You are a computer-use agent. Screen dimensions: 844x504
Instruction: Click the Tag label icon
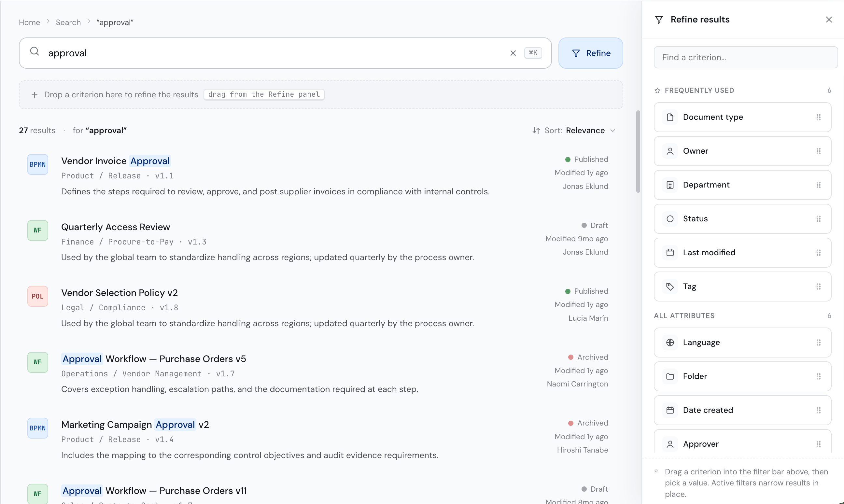[670, 287]
